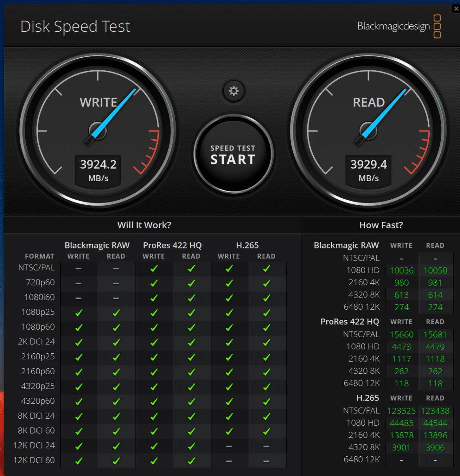The height and width of the screenshot is (476, 460).
Task: Select Blackmagic RAW 2160 4K write value 980
Action: tap(401, 283)
